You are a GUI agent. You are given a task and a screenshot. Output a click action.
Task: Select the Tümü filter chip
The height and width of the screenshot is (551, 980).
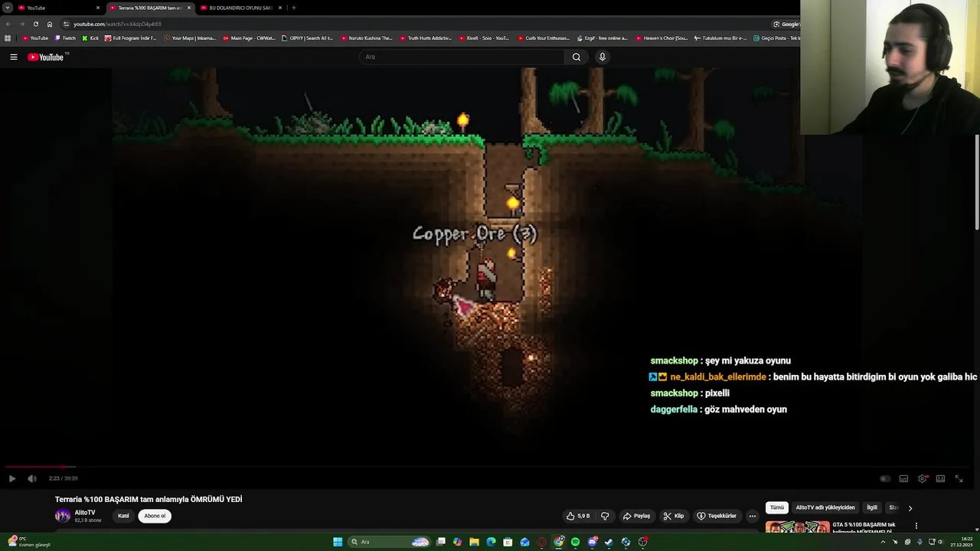(x=777, y=507)
